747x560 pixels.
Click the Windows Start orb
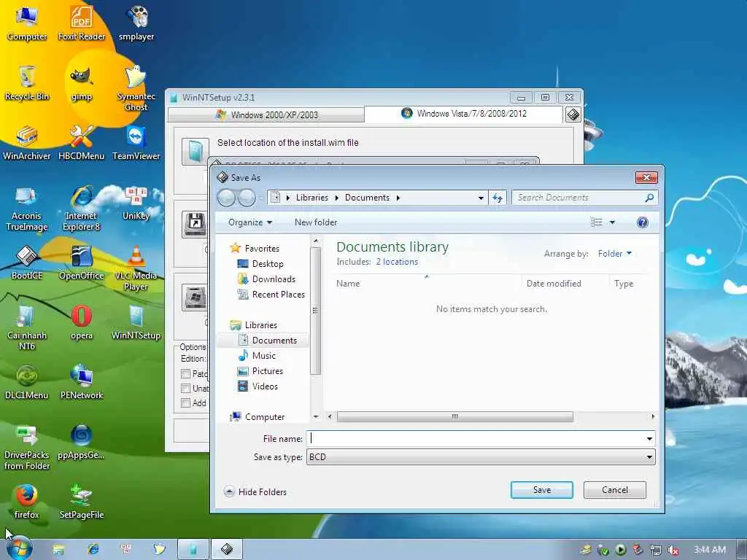(x=19, y=548)
